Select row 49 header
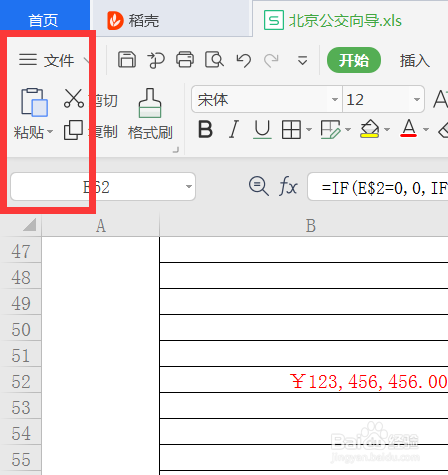Screen dimensions: 448x475 click(21, 303)
